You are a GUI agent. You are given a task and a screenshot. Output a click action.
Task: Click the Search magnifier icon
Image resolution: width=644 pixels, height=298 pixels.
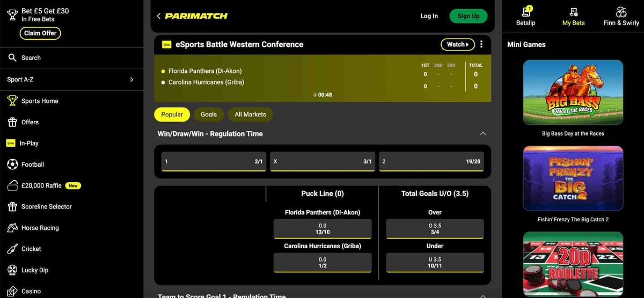pos(12,58)
